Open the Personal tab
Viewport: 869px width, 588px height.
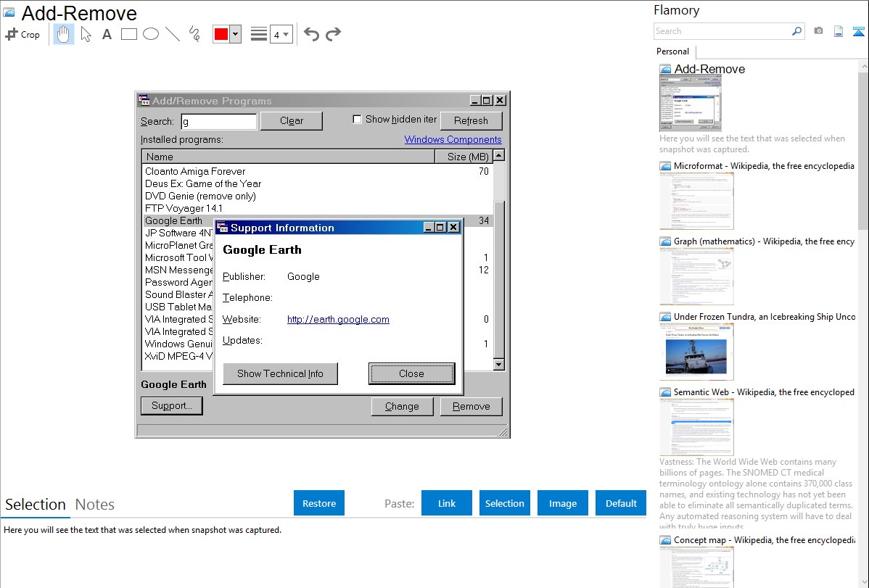(672, 51)
